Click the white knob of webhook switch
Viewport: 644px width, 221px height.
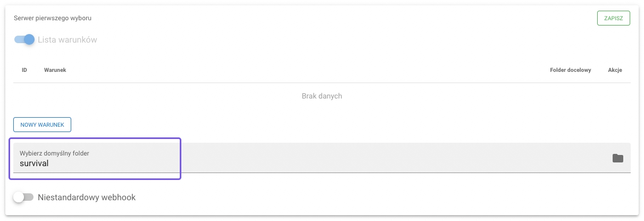coord(19,198)
